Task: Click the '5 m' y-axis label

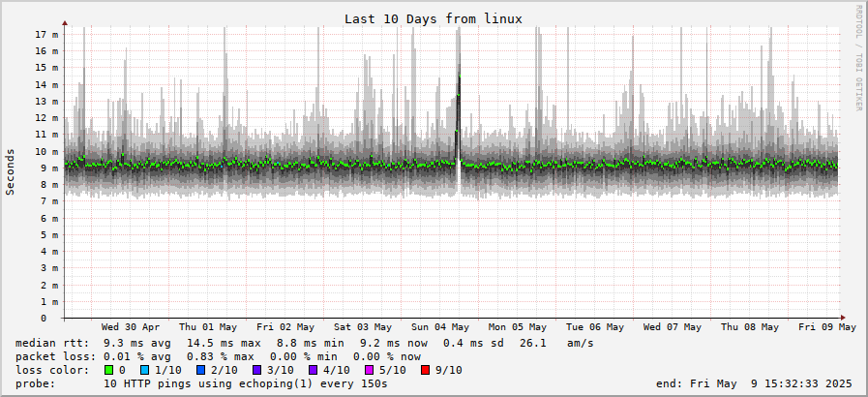Action: [x=49, y=234]
